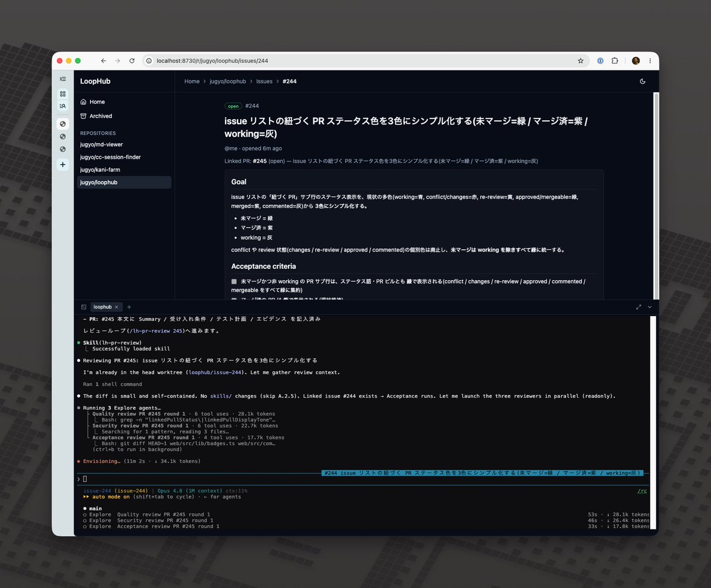
Task: Select 'main' in the agent list
Action: coord(95,509)
